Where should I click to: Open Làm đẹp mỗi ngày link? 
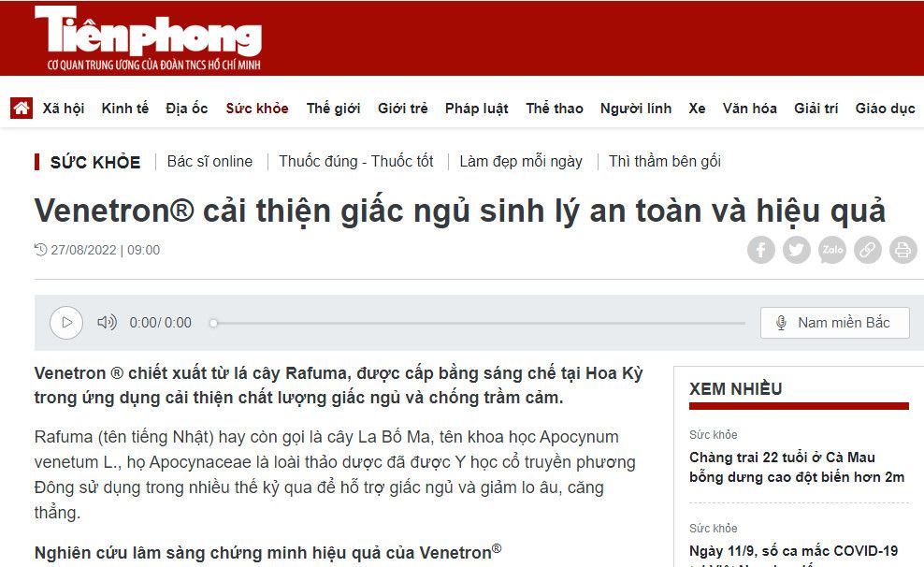(521, 161)
